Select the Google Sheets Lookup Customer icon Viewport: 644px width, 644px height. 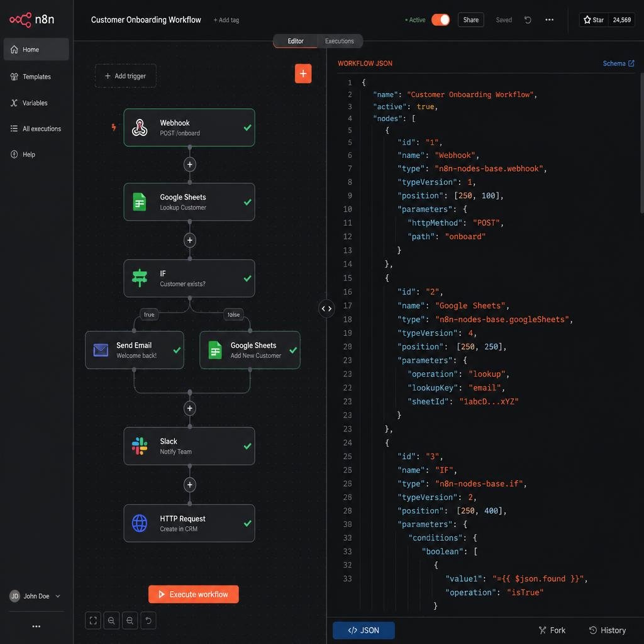pyautogui.click(x=140, y=202)
